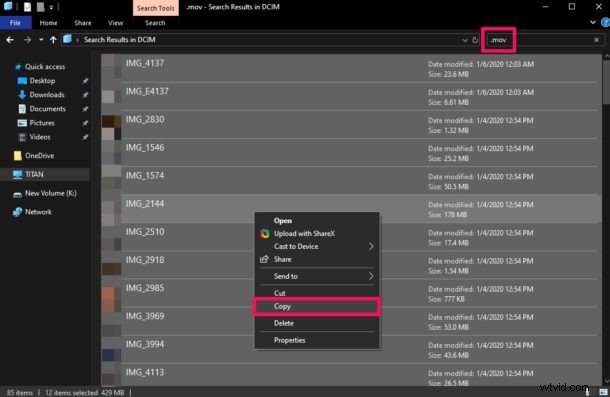Click the pin icon next to Videos

pos(85,137)
